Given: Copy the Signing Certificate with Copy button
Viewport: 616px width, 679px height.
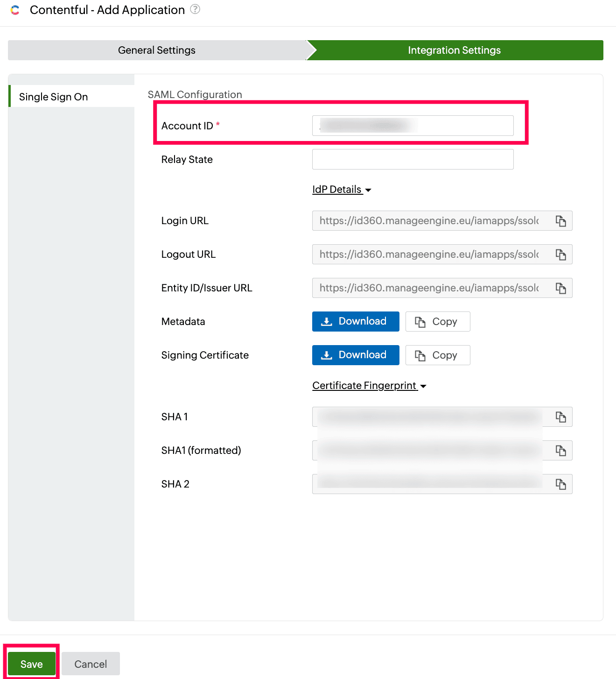Looking at the screenshot, I should coord(438,355).
